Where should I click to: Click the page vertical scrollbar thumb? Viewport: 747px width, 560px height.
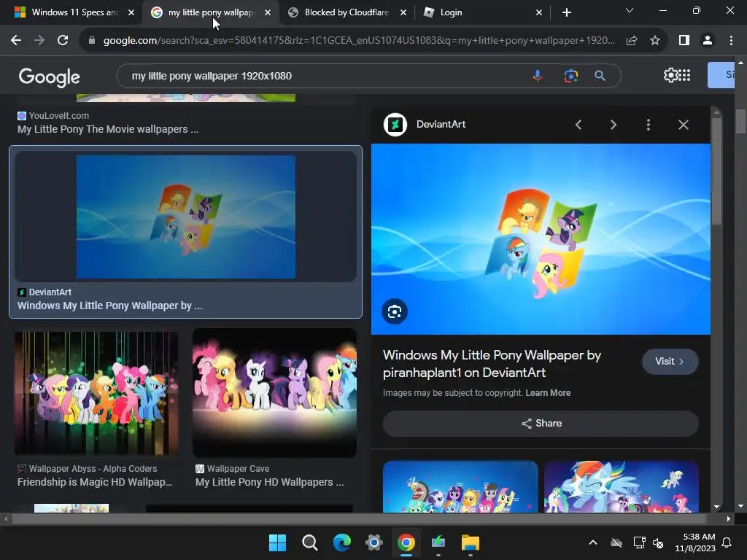(x=740, y=122)
